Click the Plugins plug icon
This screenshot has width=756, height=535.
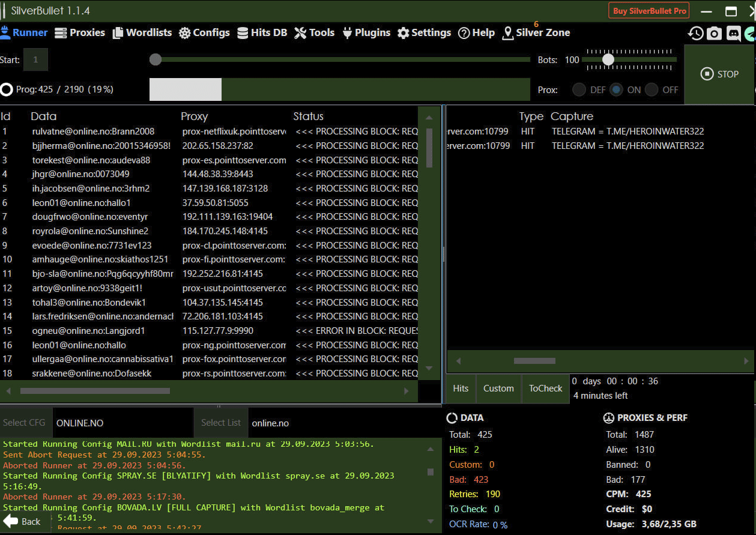pos(347,33)
